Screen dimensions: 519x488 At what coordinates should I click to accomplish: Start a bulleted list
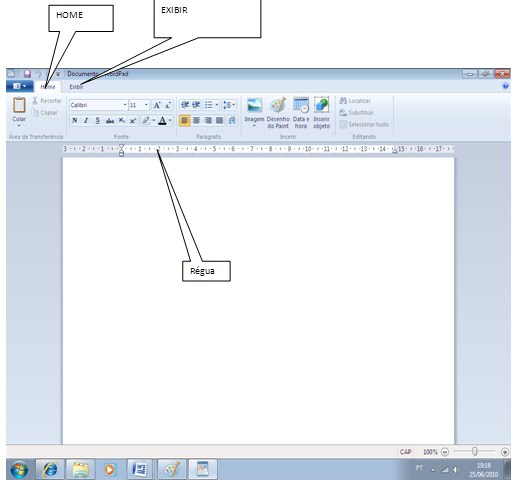209,105
